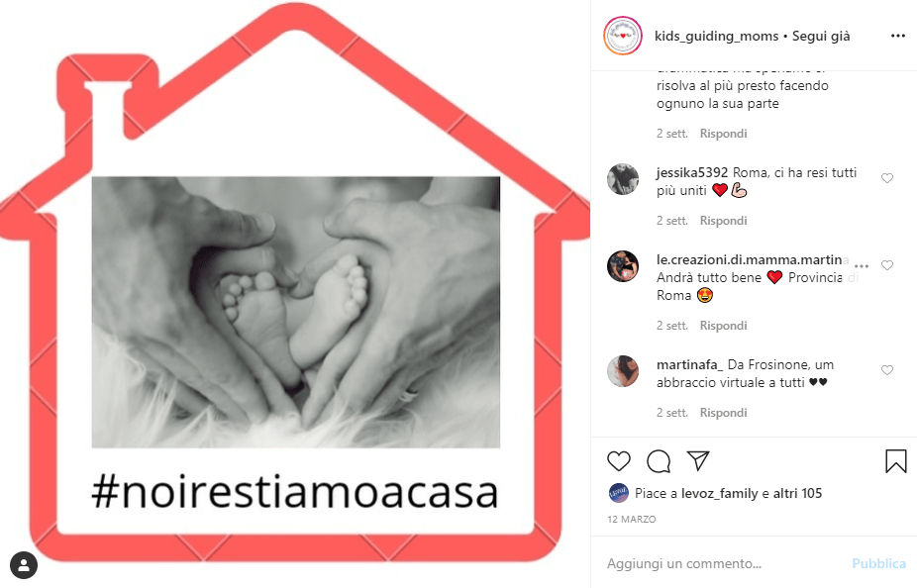Reply to martinafa_ with Rispondi
The height and width of the screenshot is (588, 917).
(724, 413)
